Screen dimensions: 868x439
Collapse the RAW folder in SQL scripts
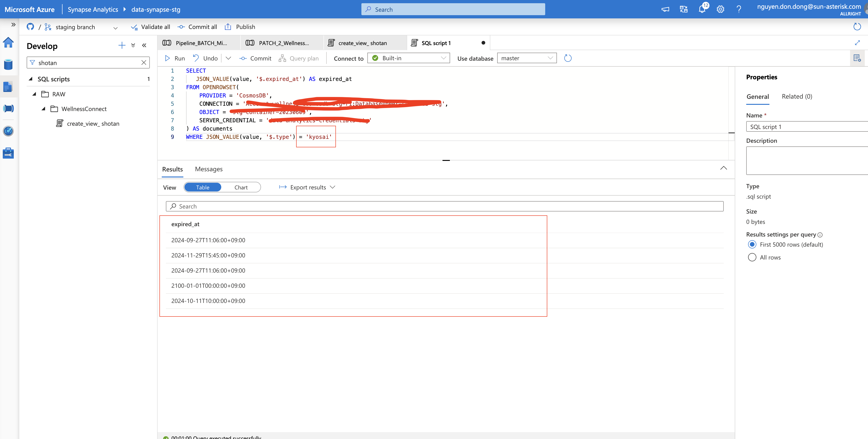tap(34, 94)
